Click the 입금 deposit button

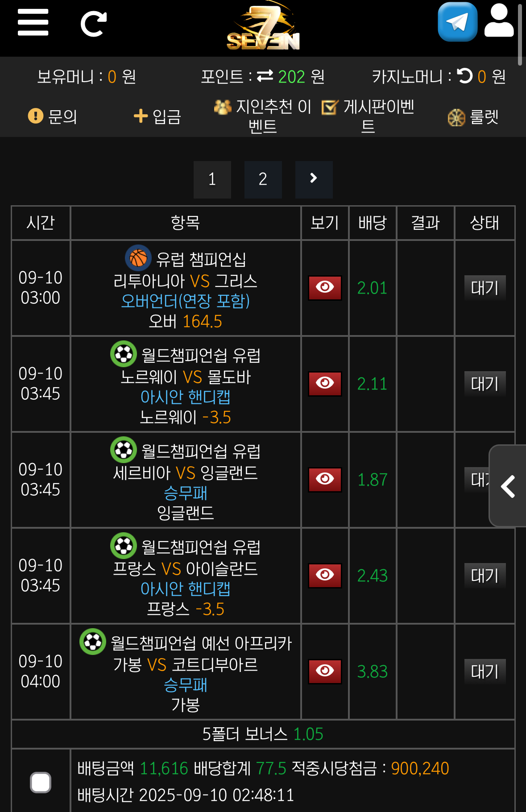pyautogui.click(x=157, y=116)
